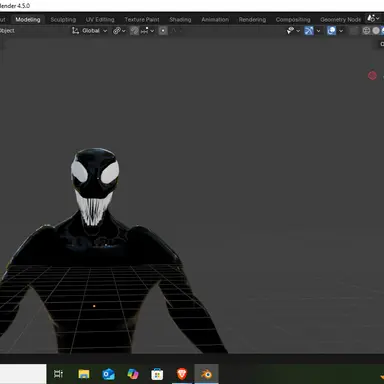Switch to wireframe viewport shading
The height and width of the screenshot is (384, 384).
pyautogui.click(x=366, y=31)
